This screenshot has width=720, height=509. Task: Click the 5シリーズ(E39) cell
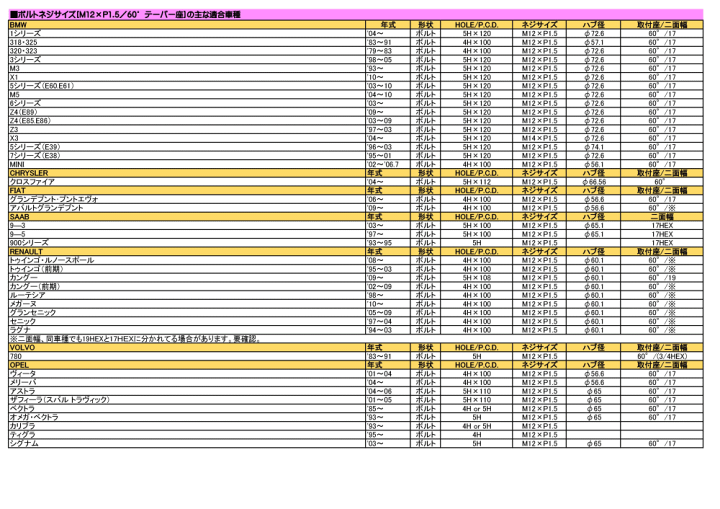pos(187,147)
